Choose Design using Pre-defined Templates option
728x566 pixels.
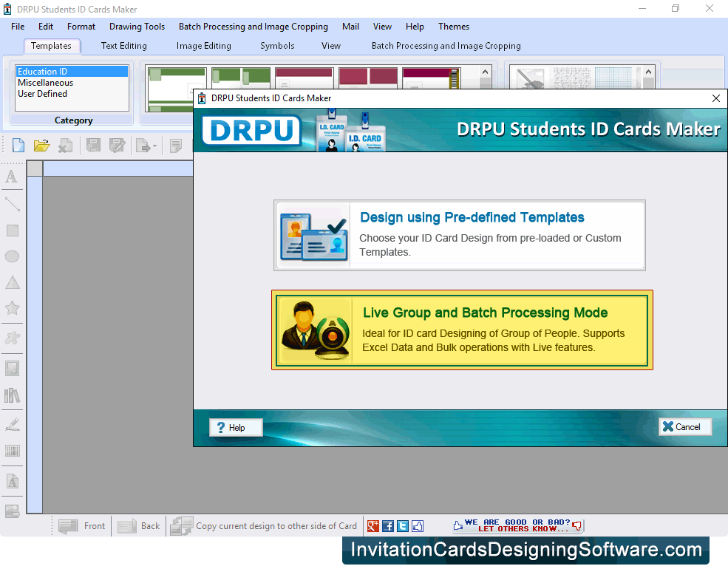(x=460, y=236)
